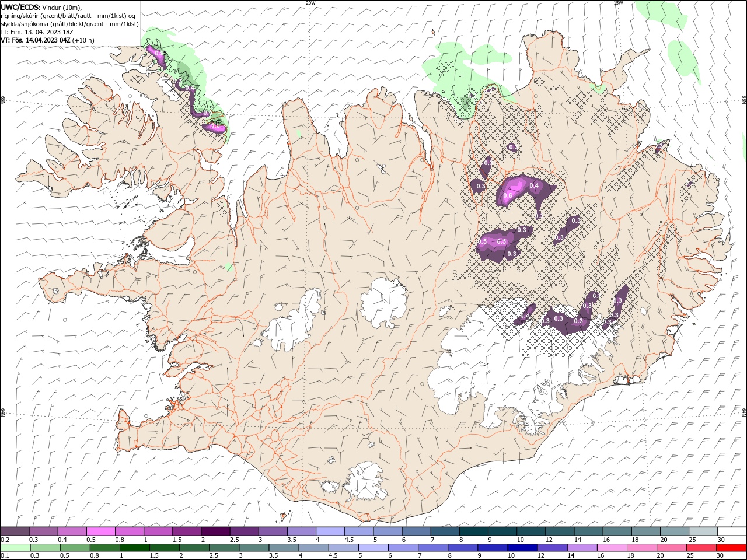Pick violet lower swatch between 12 and 14

[x=552, y=548]
